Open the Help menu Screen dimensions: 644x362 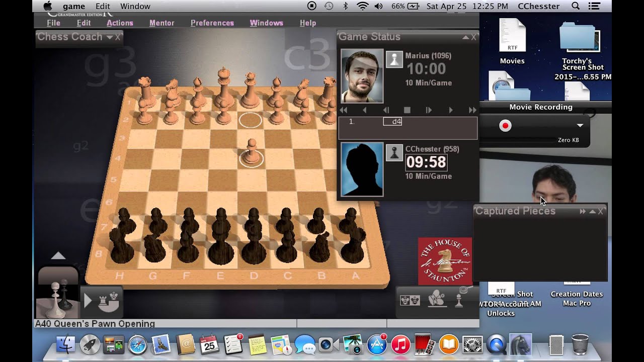click(x=308, y=23)
